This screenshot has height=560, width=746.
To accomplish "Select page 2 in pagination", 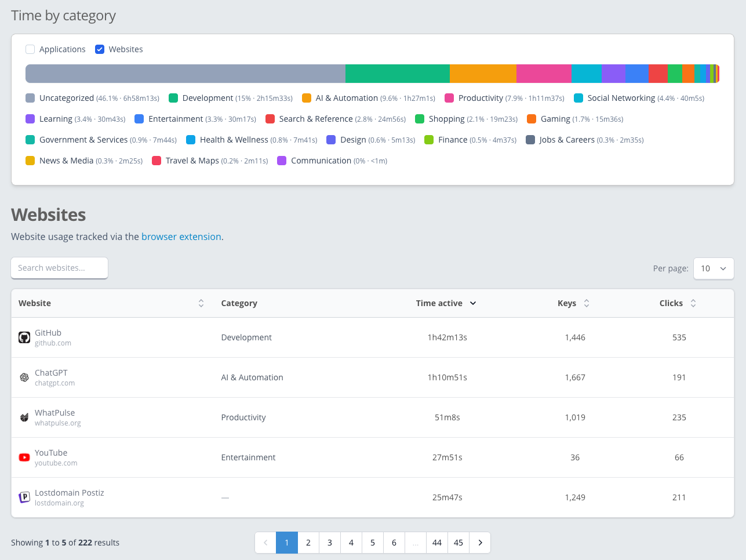I will coord(308,543).
